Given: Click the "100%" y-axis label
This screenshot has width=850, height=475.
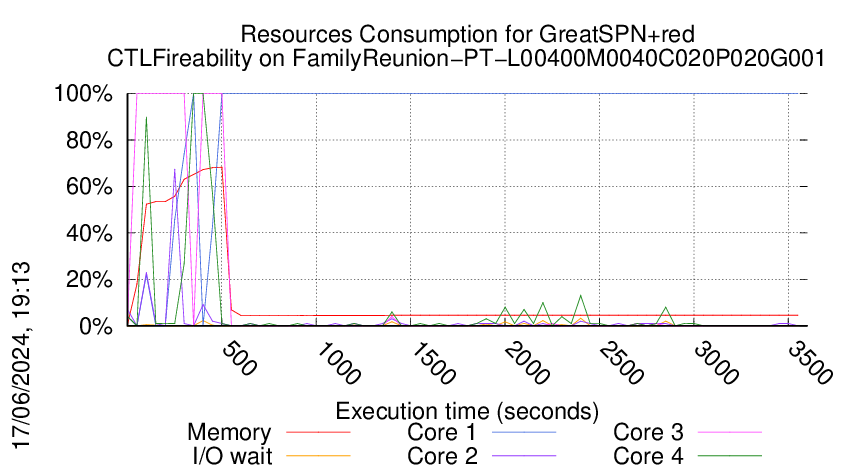Looking at the screenshot, I should coord(83,94).
